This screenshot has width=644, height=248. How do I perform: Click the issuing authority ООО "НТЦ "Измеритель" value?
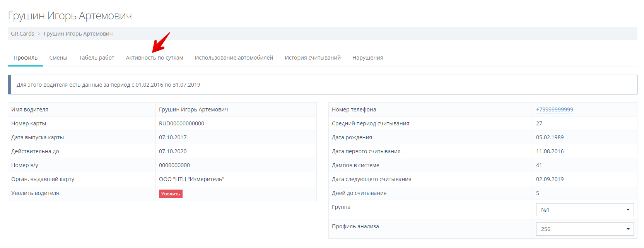[191, 179]
